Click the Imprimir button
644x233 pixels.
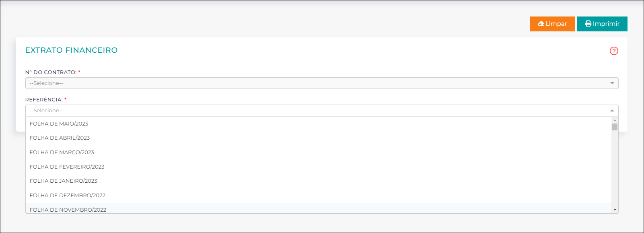(x=602, y=24)
